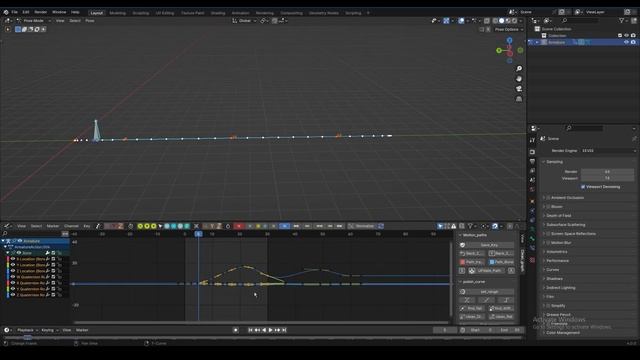This screenshot has height=360, width=640.
Task: Click the blue Z axis gizmo ball
Action: (x=509, y=40)
